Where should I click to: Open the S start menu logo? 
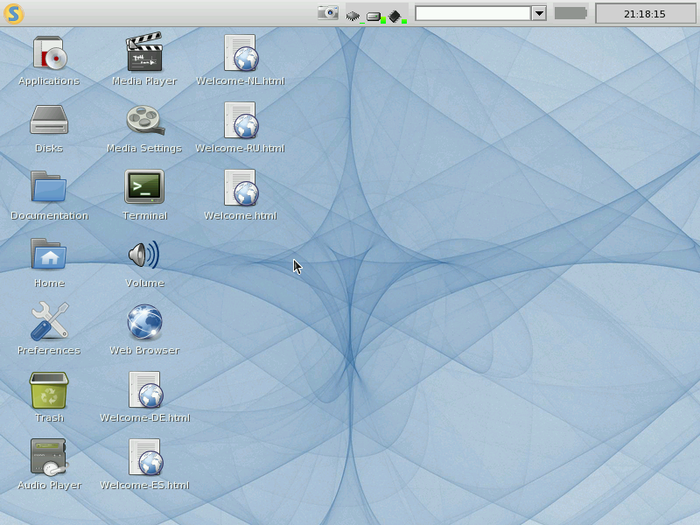(13, 13)
